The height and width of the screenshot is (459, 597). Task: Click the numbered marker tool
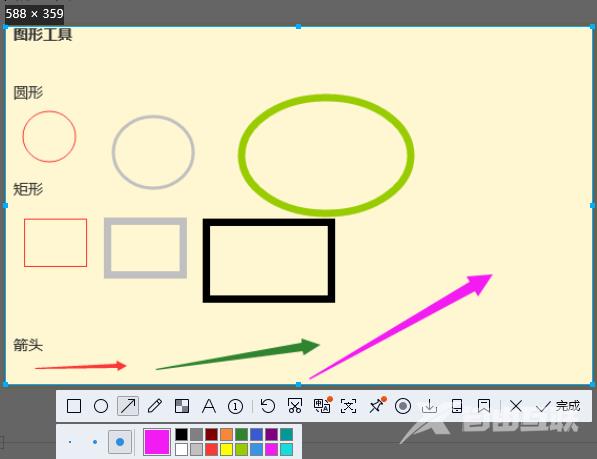pos(235,406)
